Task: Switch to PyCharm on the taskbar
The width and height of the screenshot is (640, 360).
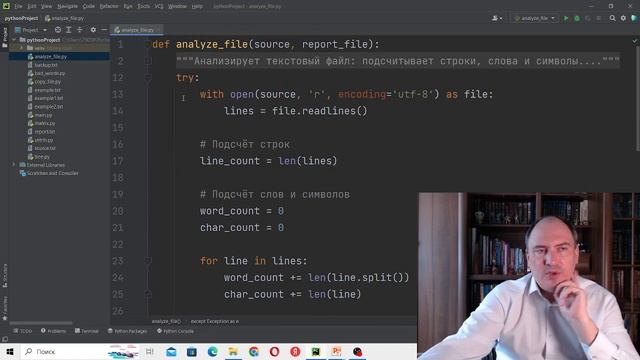Action: pos(316,351)
